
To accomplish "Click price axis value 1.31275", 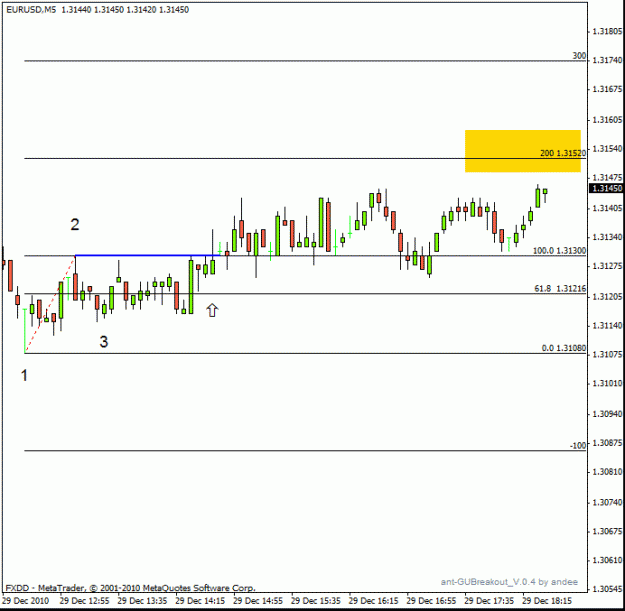I will 607,266.
